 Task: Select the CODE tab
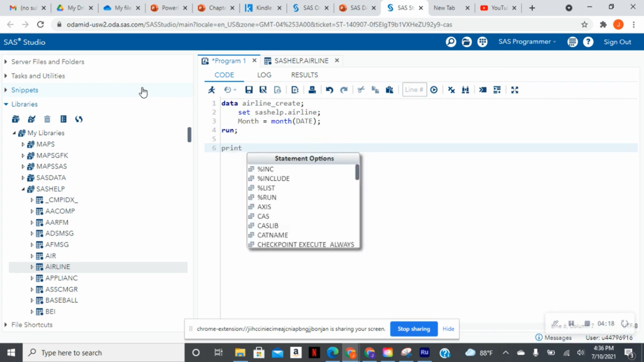pos(224,75)
